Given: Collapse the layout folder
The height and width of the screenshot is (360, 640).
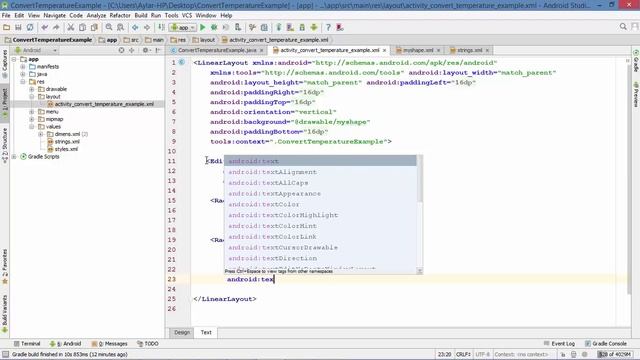Looking at the screenshot, I should click(32, 97).
